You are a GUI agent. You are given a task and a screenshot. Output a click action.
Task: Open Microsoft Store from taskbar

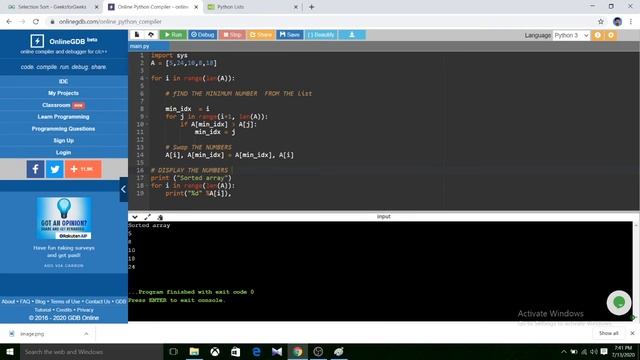click(236, 351)
